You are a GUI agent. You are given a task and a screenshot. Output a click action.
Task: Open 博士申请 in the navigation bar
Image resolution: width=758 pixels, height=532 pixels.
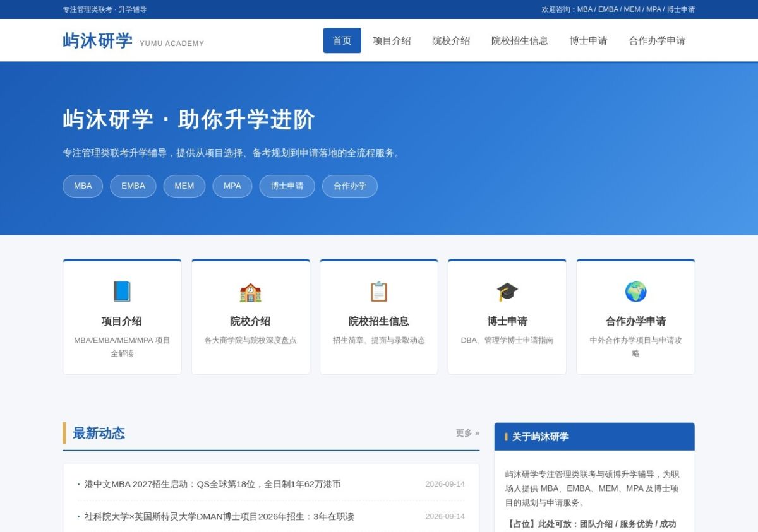(x=589, y=40)
